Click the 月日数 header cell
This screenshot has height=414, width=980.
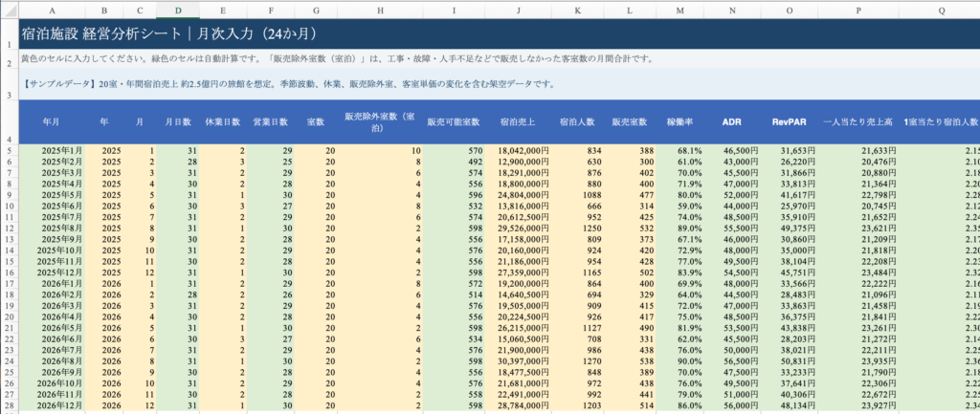pyautogui.click(x=178, y=122)
